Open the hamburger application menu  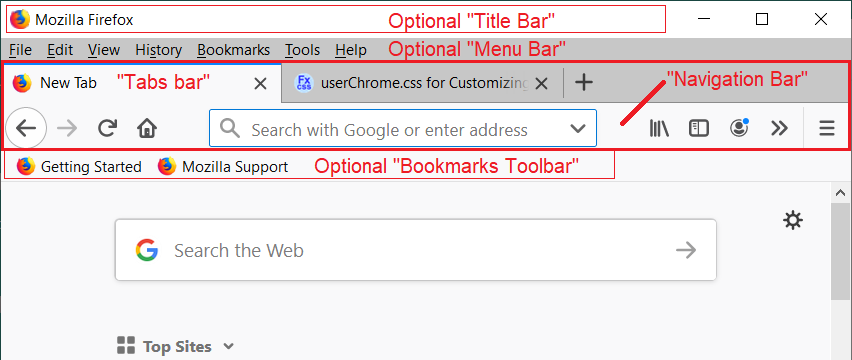tap(826, 129)
